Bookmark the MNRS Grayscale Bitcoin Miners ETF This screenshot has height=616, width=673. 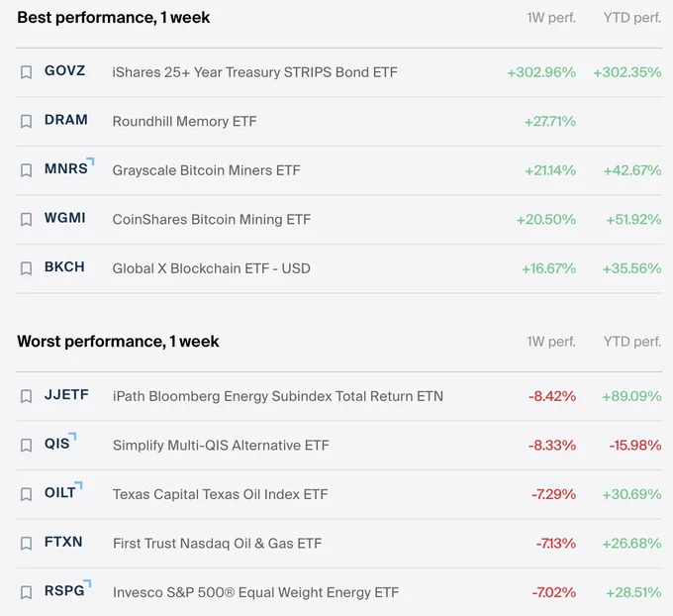pyautogui.click(x=26, y=170)
